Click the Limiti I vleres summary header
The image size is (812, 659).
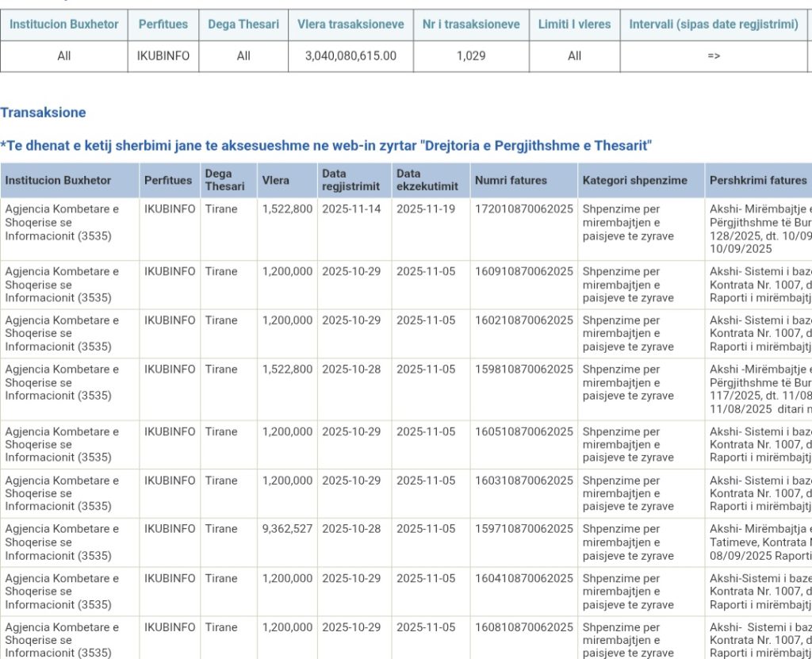(574, 24)
